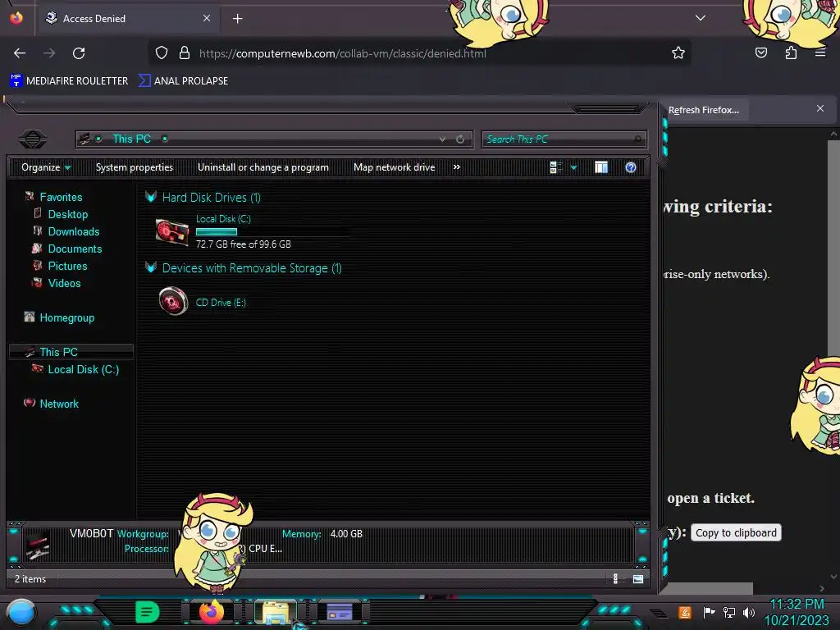Collapse the Hard Disk Drives group
This screenshot has height=630, width=840.
[151, 197]
